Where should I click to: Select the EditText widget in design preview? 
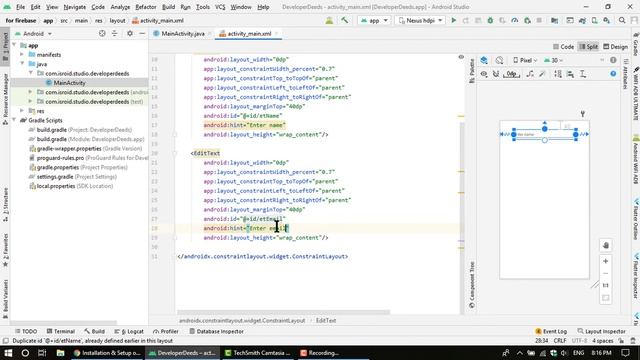pyautogui.click(x=544, y=134)
